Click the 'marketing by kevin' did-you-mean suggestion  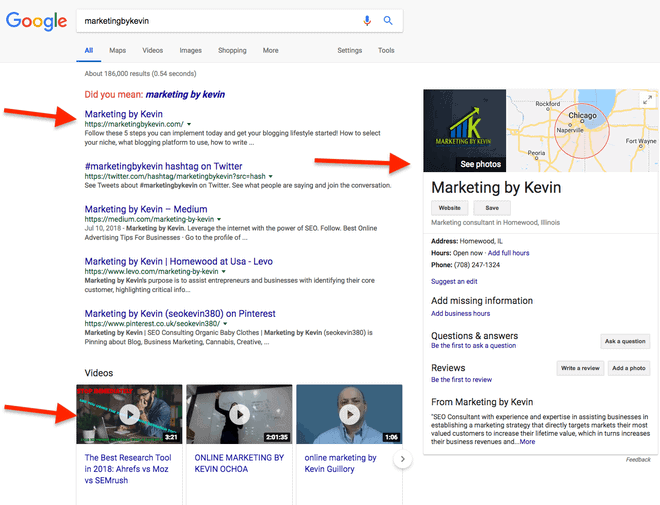[185, 94]
